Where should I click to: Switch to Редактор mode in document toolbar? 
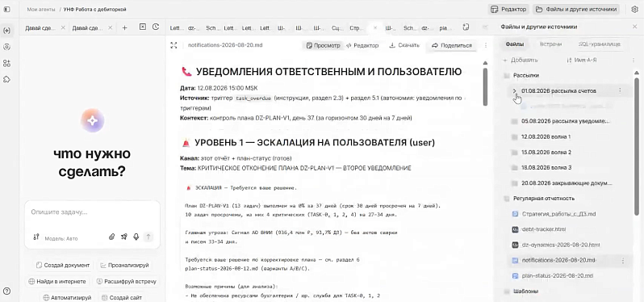(362, 45)
